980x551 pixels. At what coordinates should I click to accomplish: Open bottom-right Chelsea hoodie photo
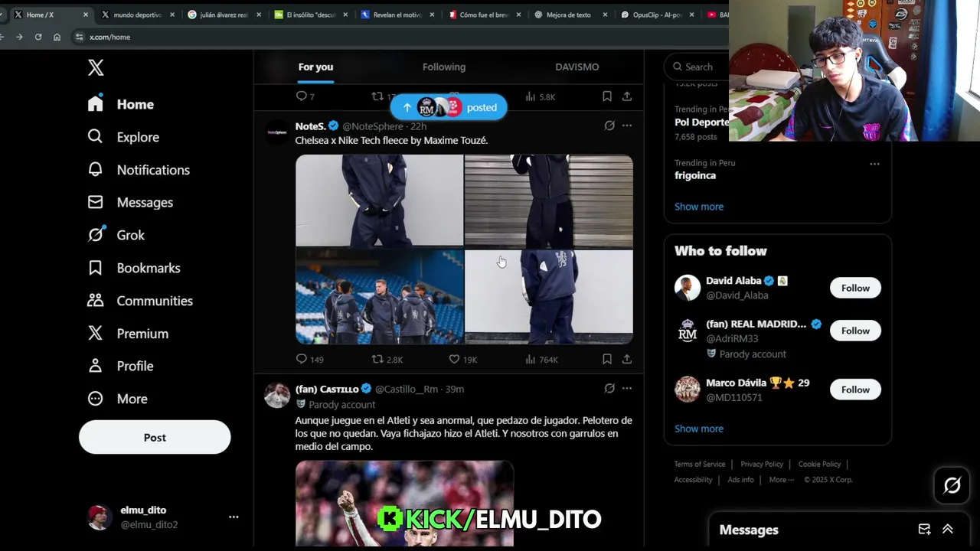(x=549, y=296)
